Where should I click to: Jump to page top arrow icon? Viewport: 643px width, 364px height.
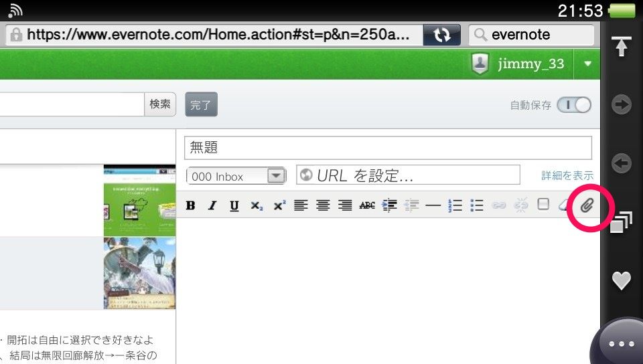tap(622, 46)
